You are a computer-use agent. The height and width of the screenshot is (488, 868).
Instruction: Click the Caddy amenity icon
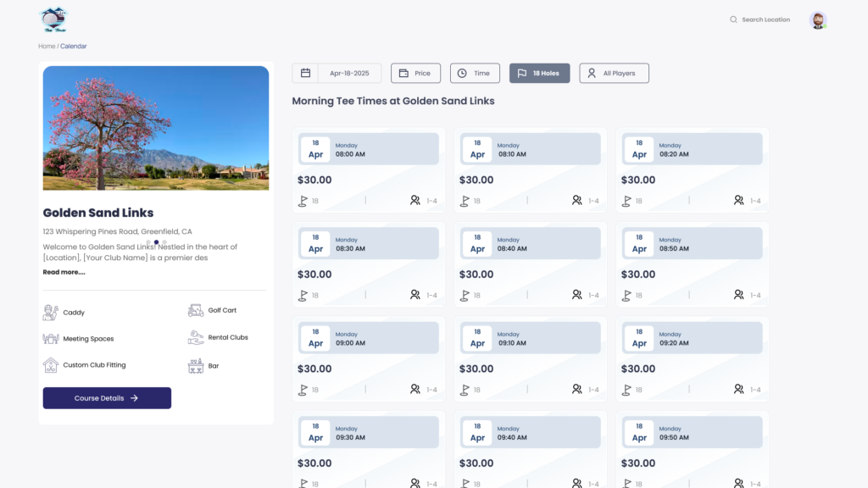pos(51,313)
